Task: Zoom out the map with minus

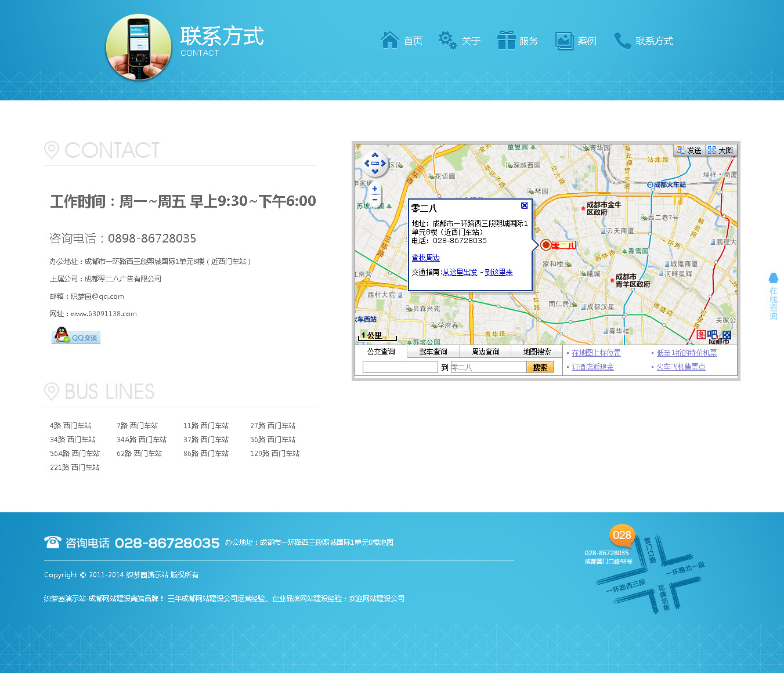Action: tap(375, 200)
